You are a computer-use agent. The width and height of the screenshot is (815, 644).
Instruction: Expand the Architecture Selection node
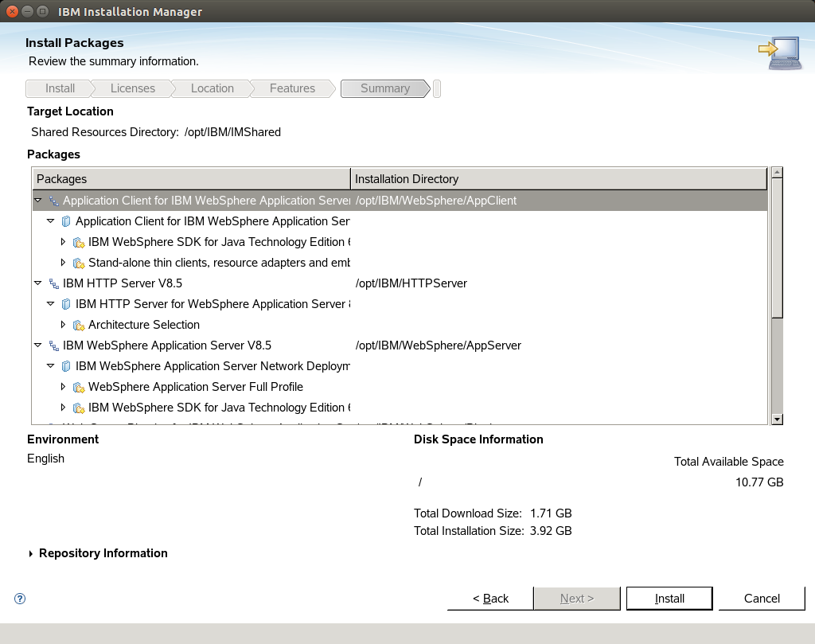(x=63, y=324)
